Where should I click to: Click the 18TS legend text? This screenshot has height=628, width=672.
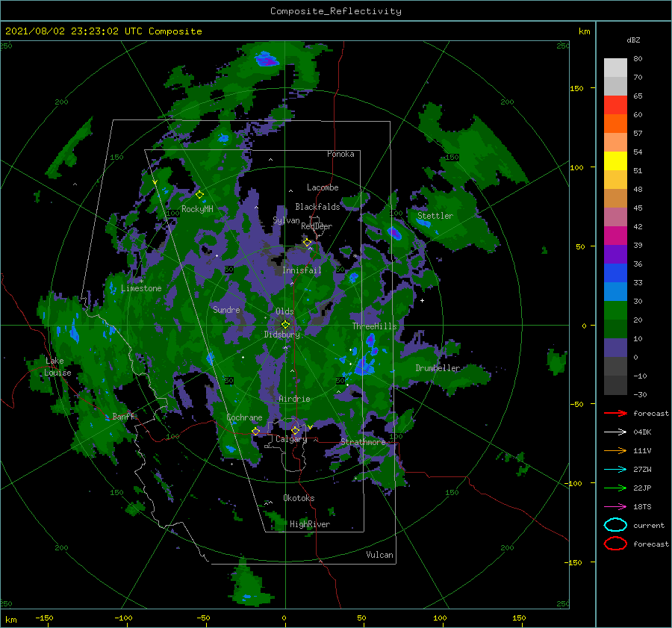(642, 507)
